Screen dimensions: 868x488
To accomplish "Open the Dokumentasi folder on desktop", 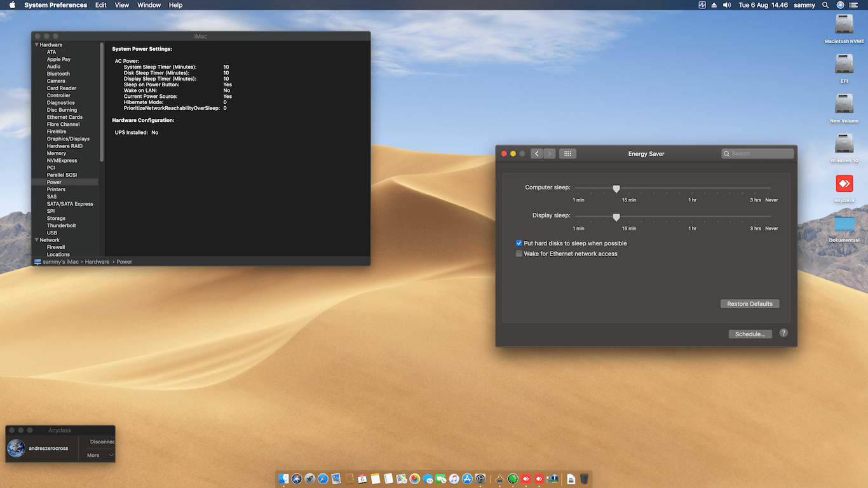I will 844,224.
